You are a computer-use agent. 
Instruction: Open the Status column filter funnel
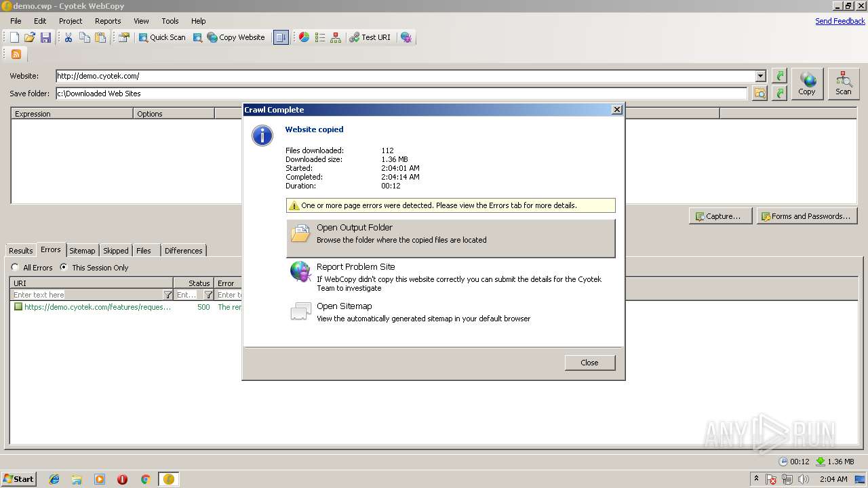click(209, 295)
